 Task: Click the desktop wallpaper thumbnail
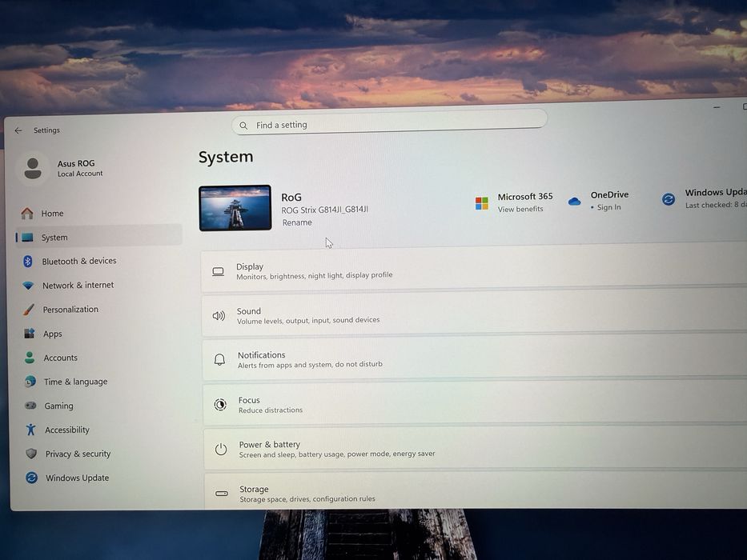[x=235, y=208]
